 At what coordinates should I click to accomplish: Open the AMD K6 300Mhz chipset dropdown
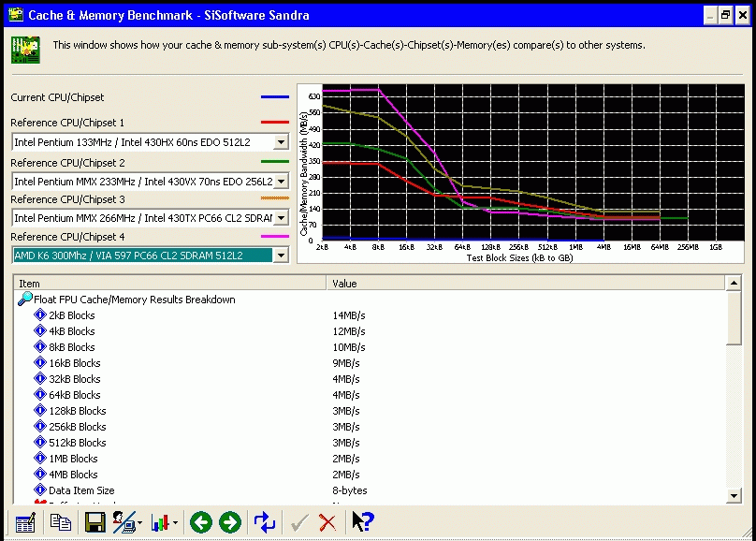click(280, 256)
